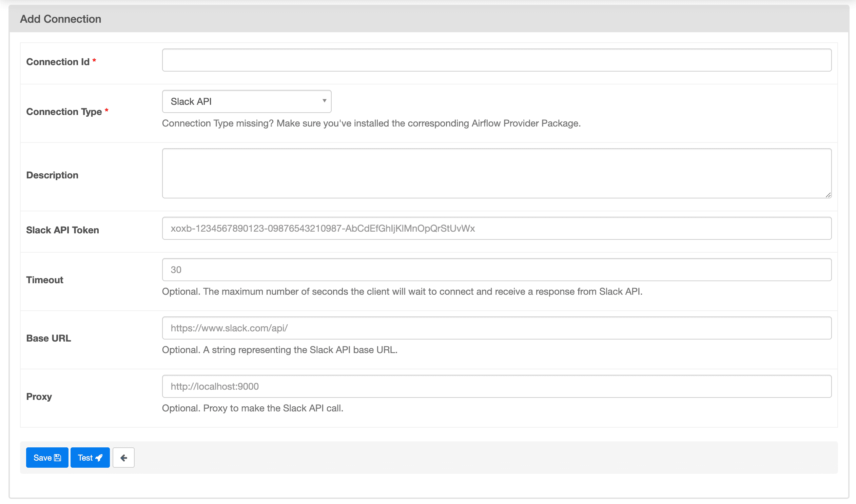Go back using the left arrow button
This screenshot has width=856, height=504.
click(x=124, y=458)
